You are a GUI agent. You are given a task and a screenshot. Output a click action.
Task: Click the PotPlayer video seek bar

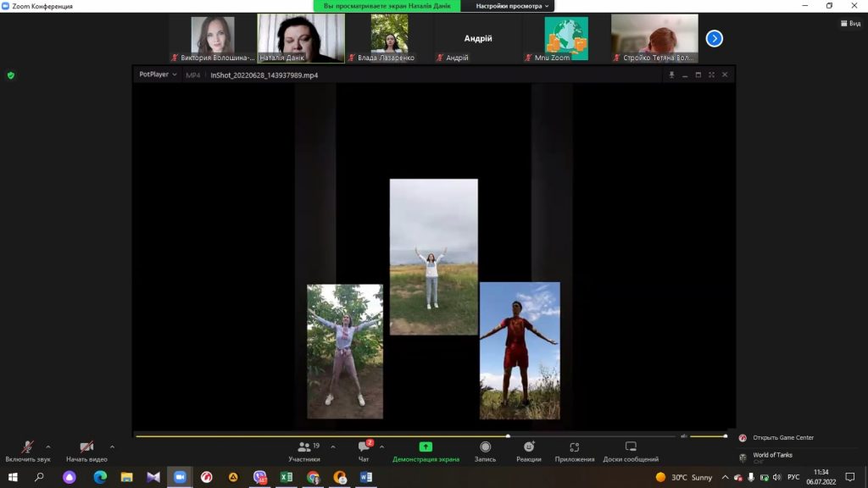(x=407, y=436)
